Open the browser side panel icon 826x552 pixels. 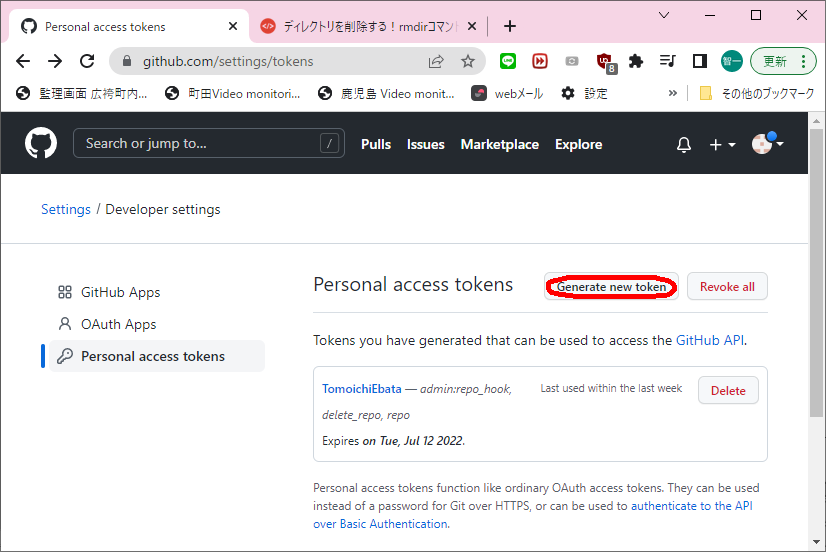(700, 61)
